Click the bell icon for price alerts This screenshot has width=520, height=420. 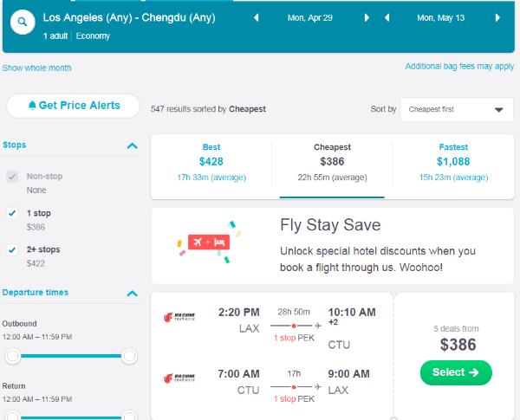pos(32,106)
